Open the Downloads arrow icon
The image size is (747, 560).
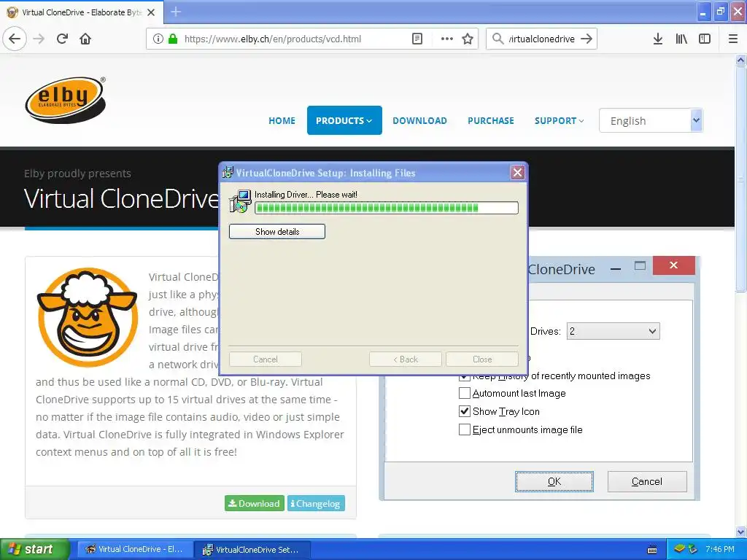(658, 39)
